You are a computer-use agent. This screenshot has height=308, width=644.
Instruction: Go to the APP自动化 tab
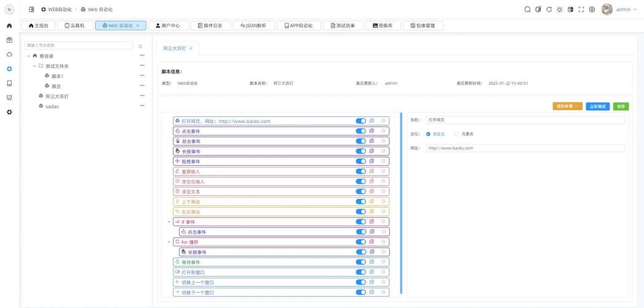pos(298,25)
